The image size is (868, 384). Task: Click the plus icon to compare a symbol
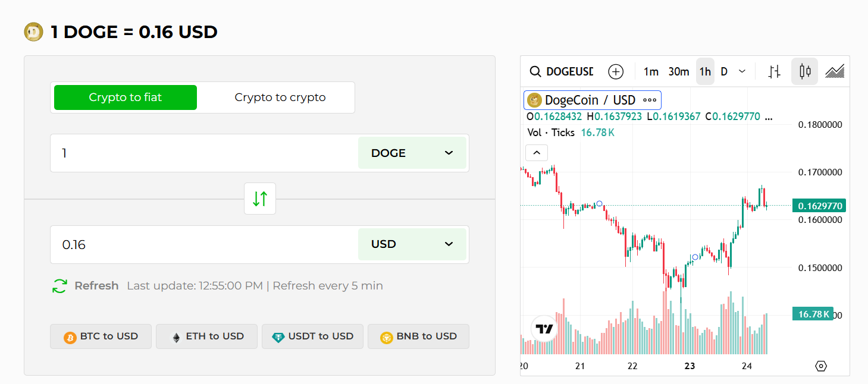point(616,71)
